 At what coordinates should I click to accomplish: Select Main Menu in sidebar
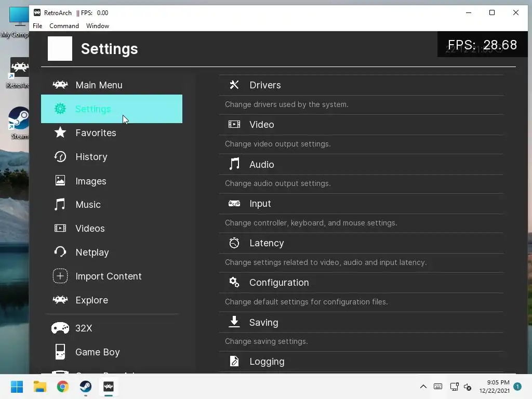click(x=99, y=85)
